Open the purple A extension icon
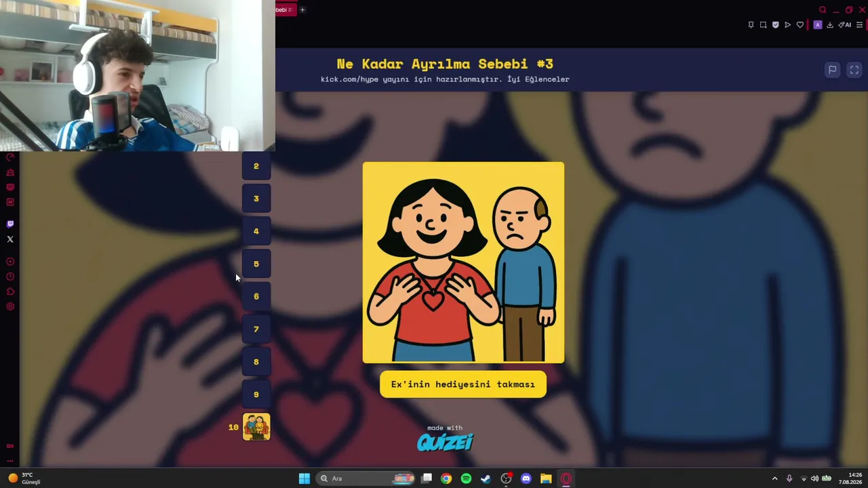868x488 pixels. pyautogui.click(x=818, y=25)
